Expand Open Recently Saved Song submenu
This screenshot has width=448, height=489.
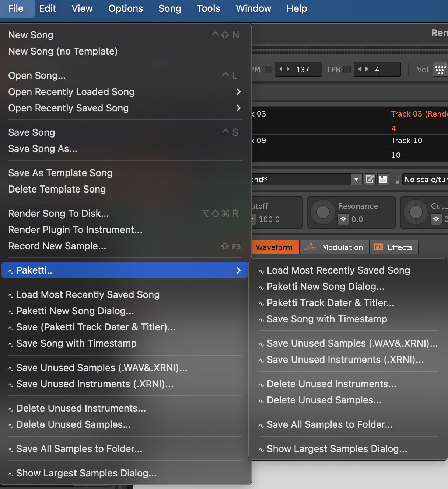(238, 108)
